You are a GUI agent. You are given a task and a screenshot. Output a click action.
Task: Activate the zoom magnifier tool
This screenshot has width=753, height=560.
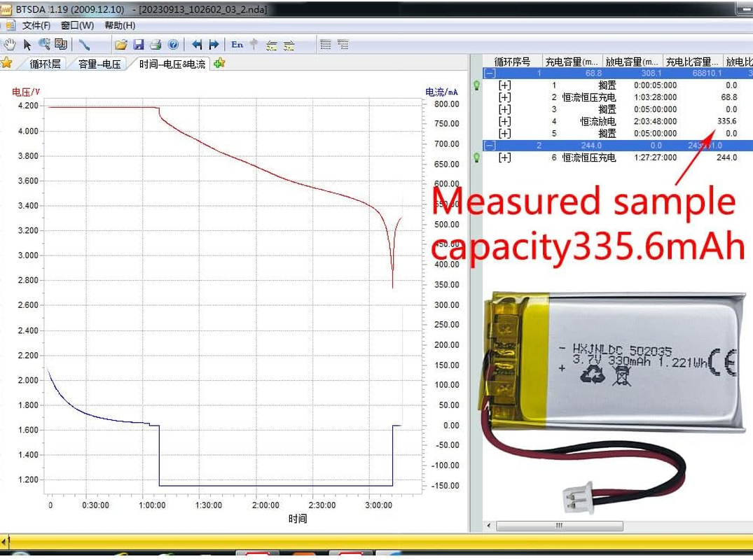pyautogui.click(x=44, y=44)
